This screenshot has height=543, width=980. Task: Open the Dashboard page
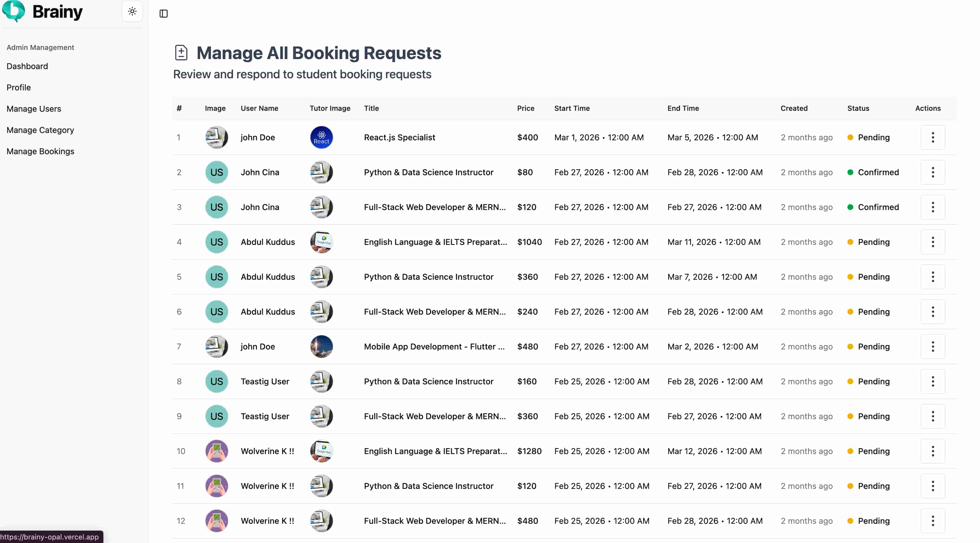coord(27,66)
